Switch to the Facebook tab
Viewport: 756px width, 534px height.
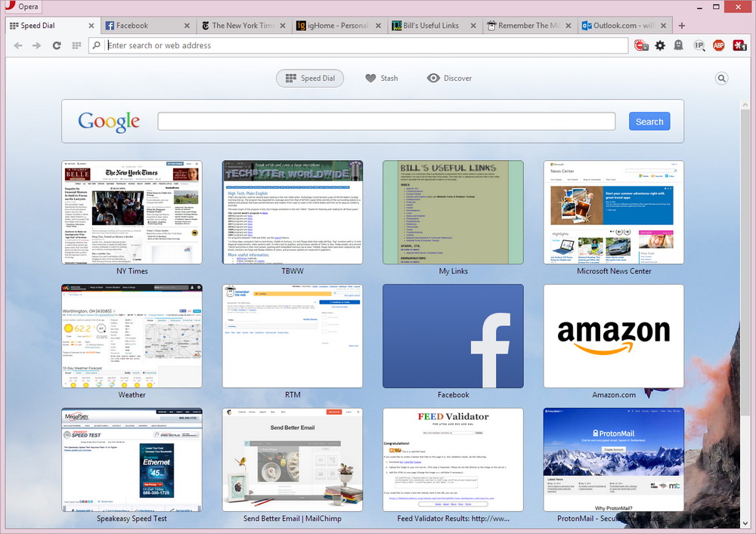pos(143,26)
